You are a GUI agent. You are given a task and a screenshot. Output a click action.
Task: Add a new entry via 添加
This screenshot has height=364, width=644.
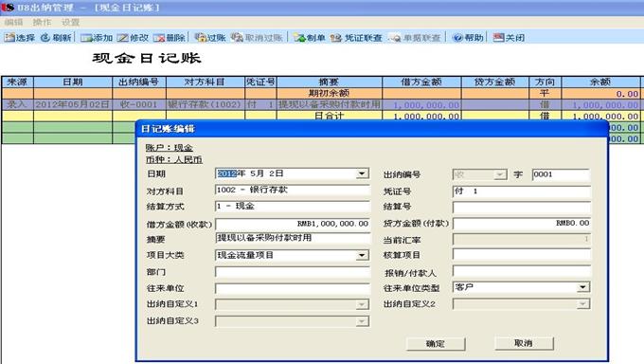click(97, 38)
